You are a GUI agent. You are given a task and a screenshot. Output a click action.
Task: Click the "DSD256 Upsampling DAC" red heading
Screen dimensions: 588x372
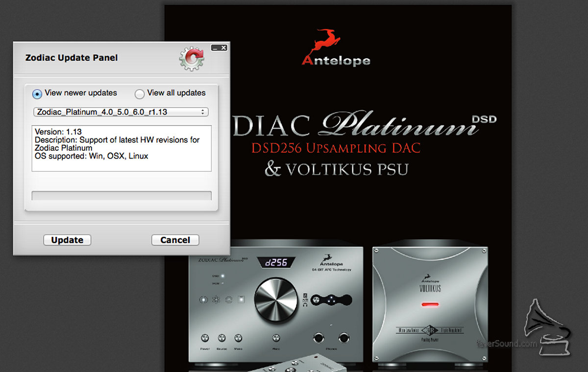[336, 147]
